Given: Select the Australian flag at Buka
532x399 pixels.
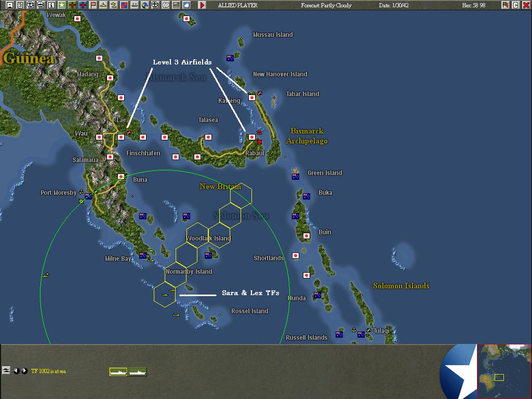Looking at the screenshot, I should (x=307, y=196).
